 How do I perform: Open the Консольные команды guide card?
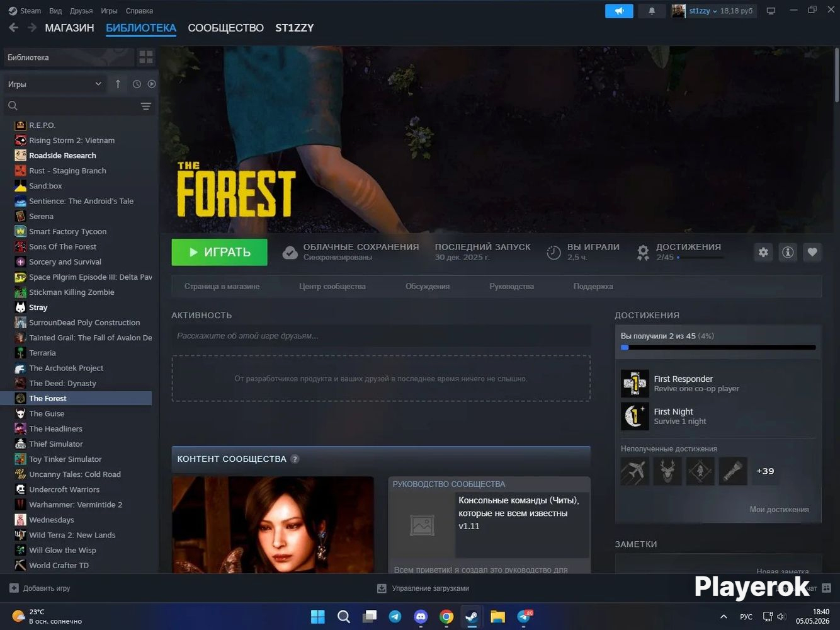(489, 525)
